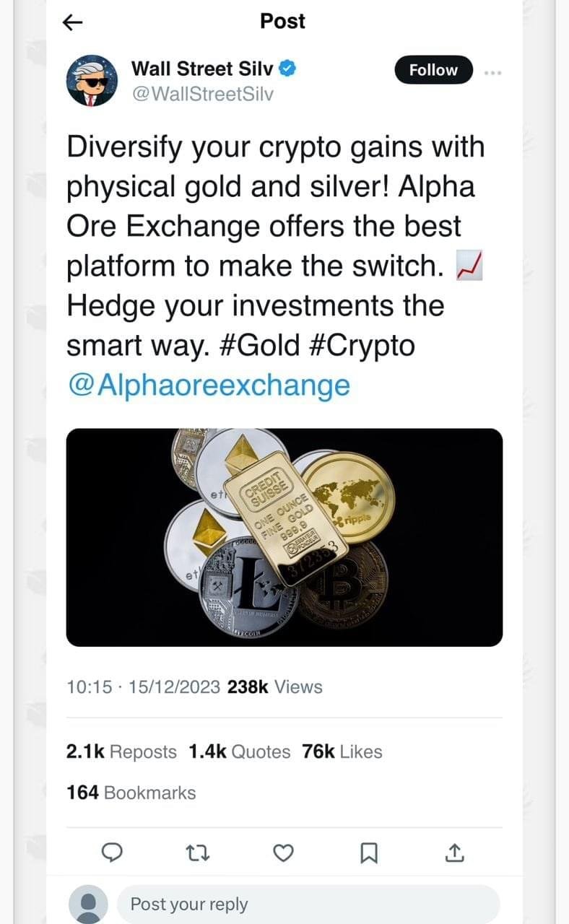
Task: Open the gold bar and coins image
Action: [284, 537]
